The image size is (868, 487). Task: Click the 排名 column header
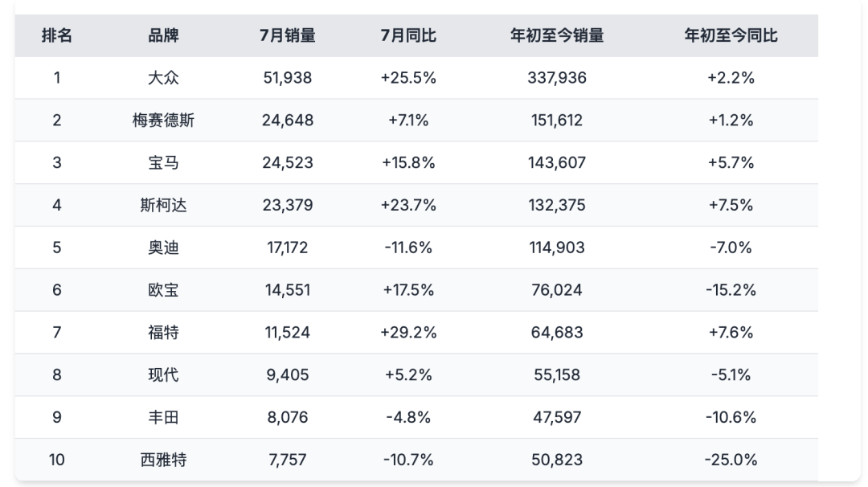(57, 35)
